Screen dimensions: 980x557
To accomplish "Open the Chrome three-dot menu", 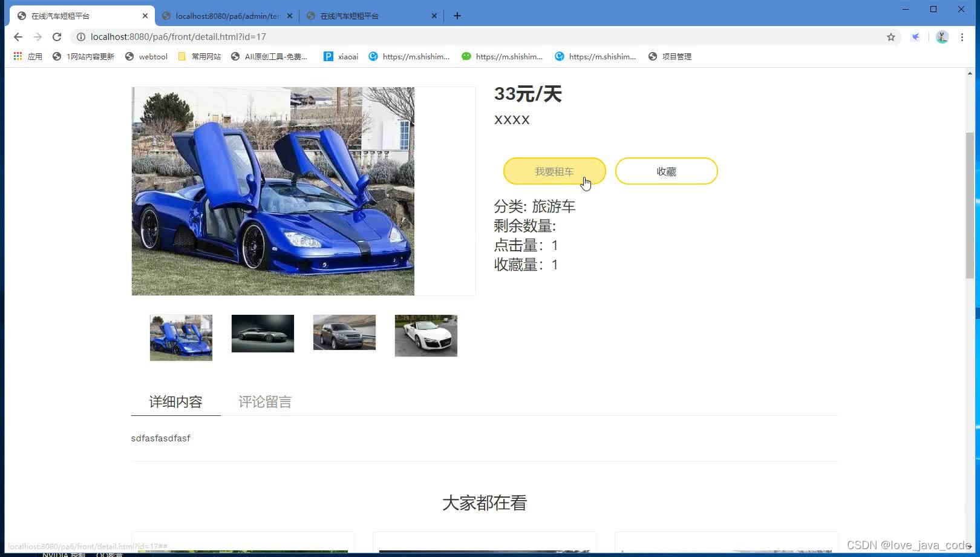I will tap(962, 37).
